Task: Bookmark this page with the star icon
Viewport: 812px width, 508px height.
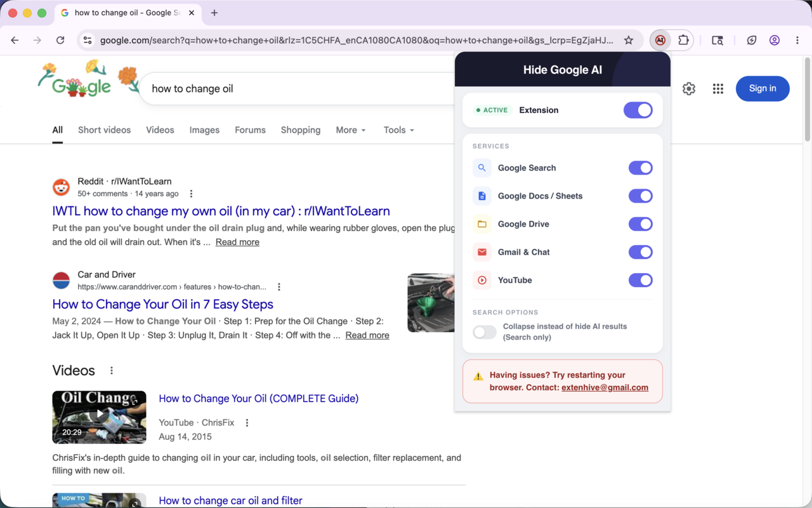Action: point(629,40)
